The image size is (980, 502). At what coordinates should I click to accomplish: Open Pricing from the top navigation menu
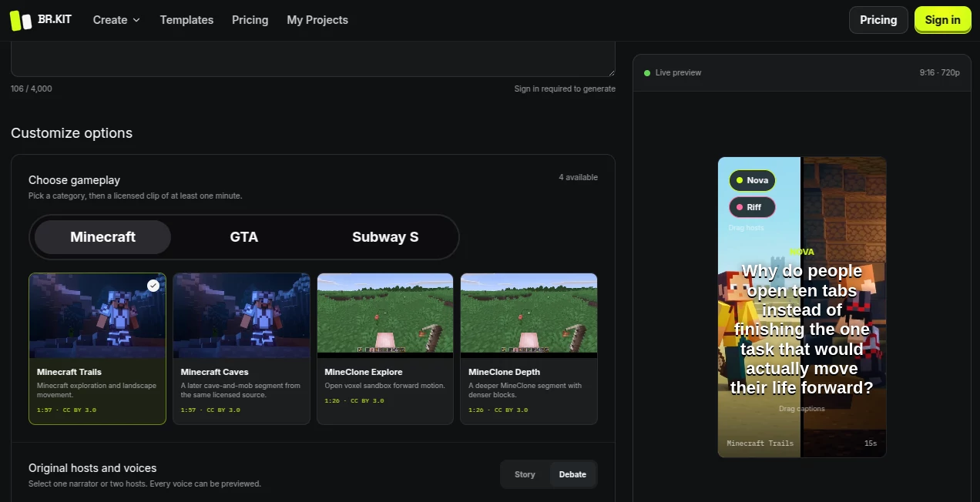(x=250, y=20)
